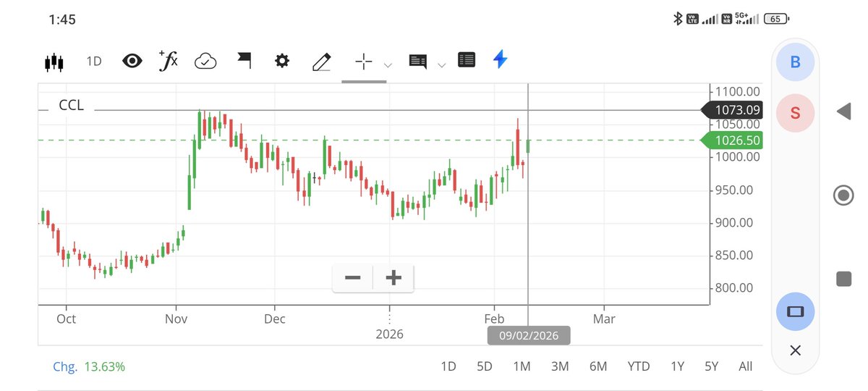Open the data list panel icon

tap(467, 60)
